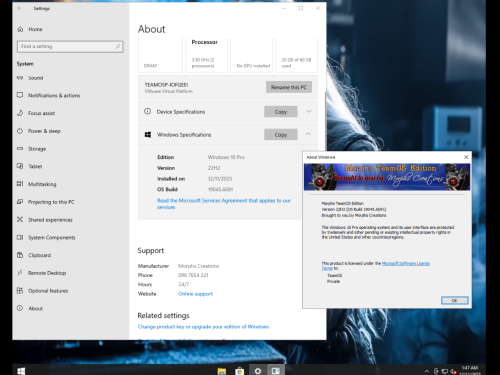
Task: Open the Online support link
Action: coord(195,294)
